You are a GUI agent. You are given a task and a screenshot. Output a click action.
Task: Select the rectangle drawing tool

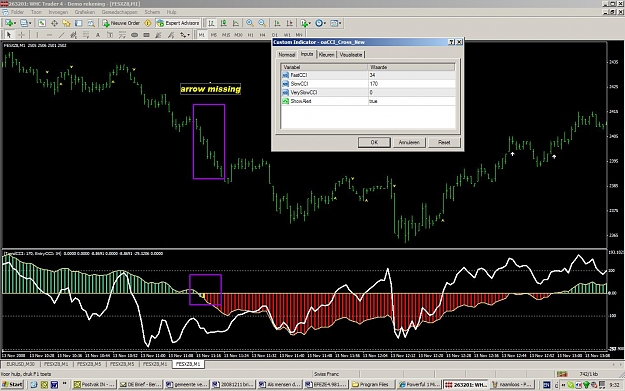[x=146, y=35]
